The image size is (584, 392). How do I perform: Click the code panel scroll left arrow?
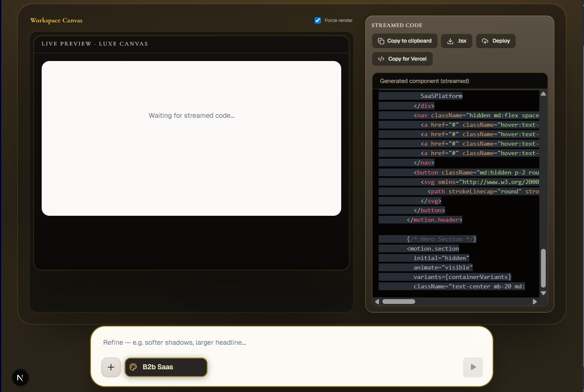pos(377,302)
